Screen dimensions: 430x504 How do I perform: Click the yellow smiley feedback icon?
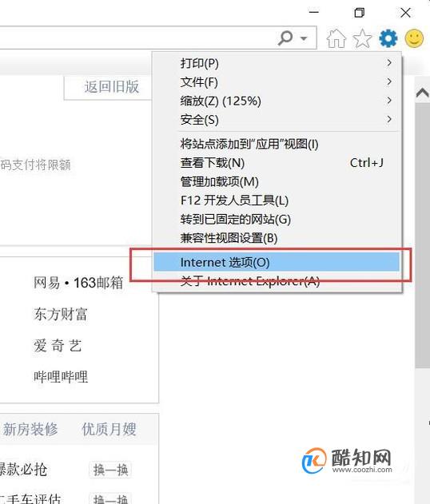pos(414,38)
